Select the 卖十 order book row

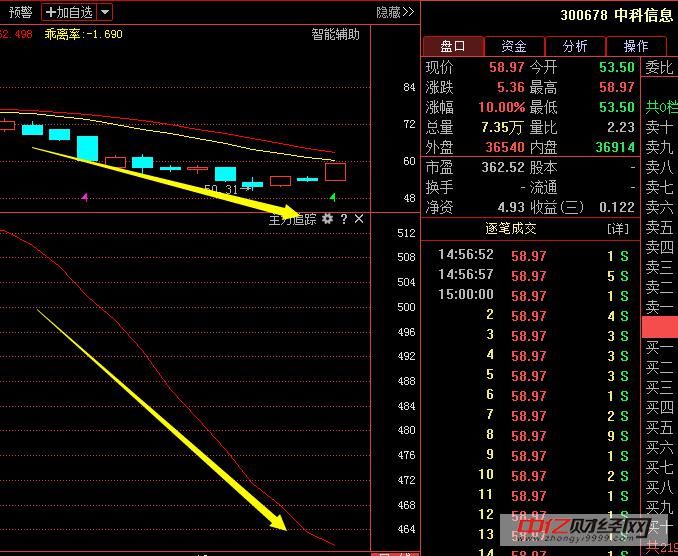(659, 127)
